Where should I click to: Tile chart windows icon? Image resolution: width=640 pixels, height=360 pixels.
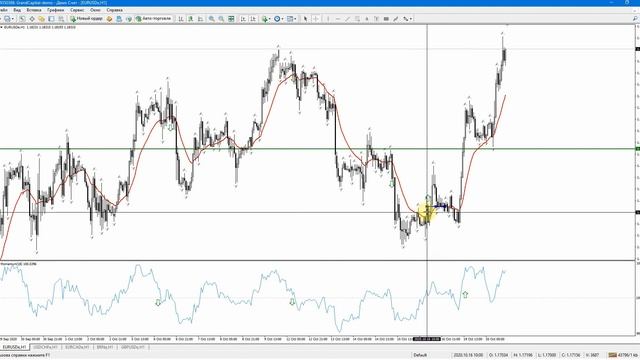231,19
